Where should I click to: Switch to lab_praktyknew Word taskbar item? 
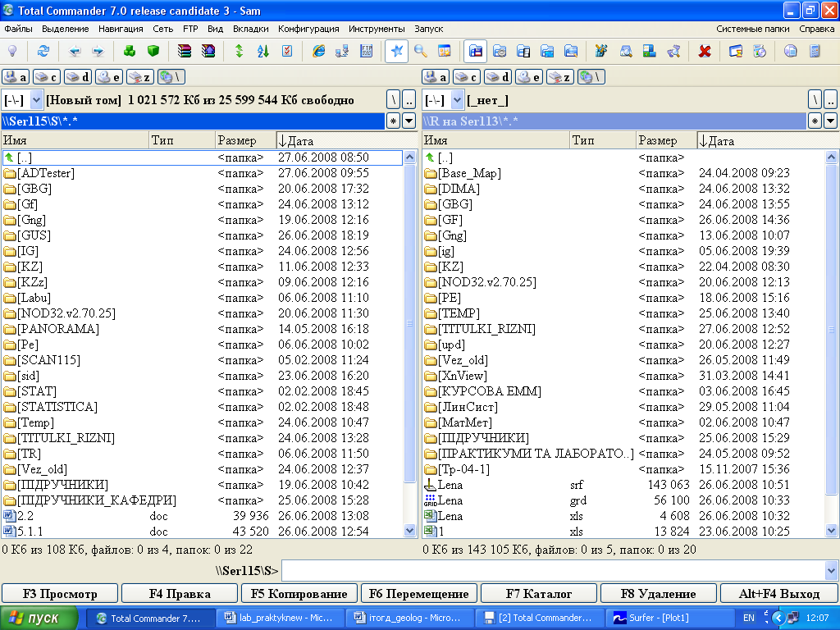280,618
